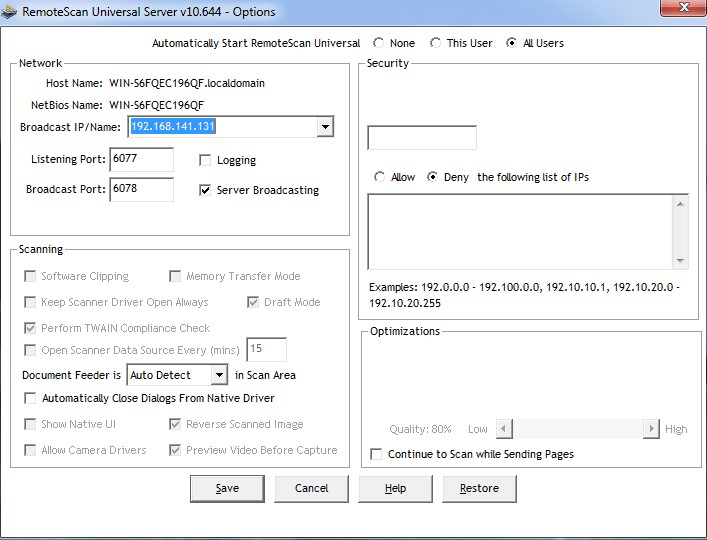The height and width of the screenshot is (540, 707).
Task: Open the Broadcast IP/Name dropdown arrow
Action: [x=325, y=127]
